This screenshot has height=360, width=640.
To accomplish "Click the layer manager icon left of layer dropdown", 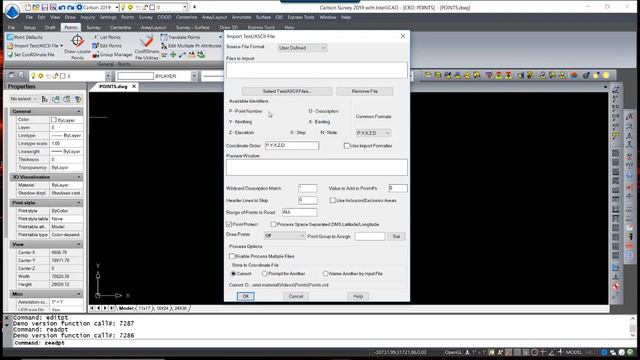I will pyautogui.click(x=12, y=76).
